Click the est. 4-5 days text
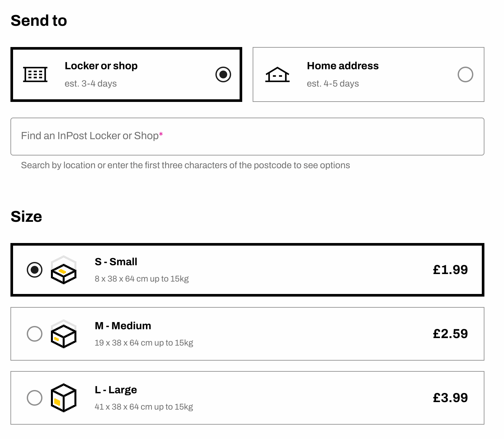This screenshot has height=439, width=504. pyautogui.click(x=333, y=84)
